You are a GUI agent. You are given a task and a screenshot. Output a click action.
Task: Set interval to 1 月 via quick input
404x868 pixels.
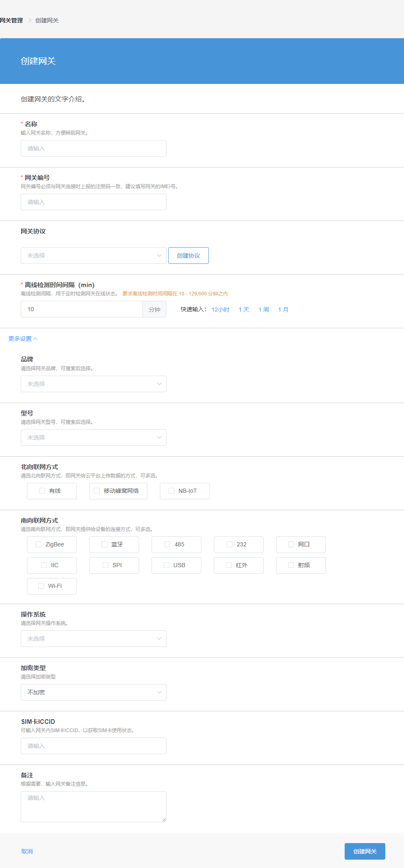click(x=283, y=310)
